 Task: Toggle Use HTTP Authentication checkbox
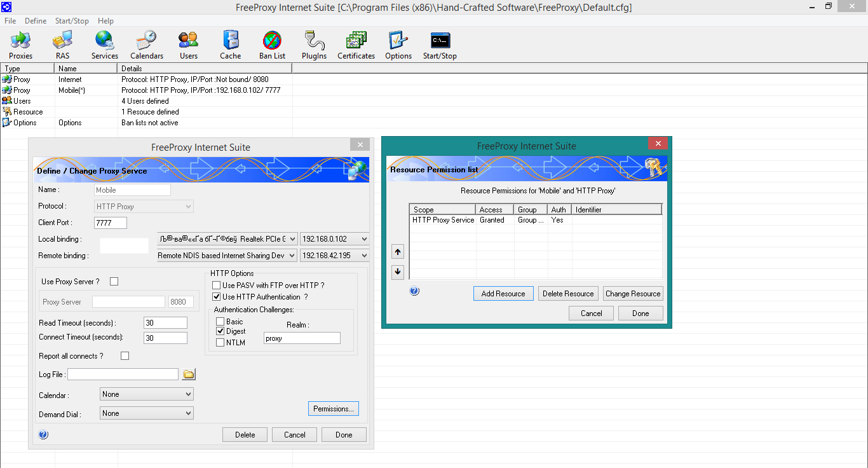(217, 297)
